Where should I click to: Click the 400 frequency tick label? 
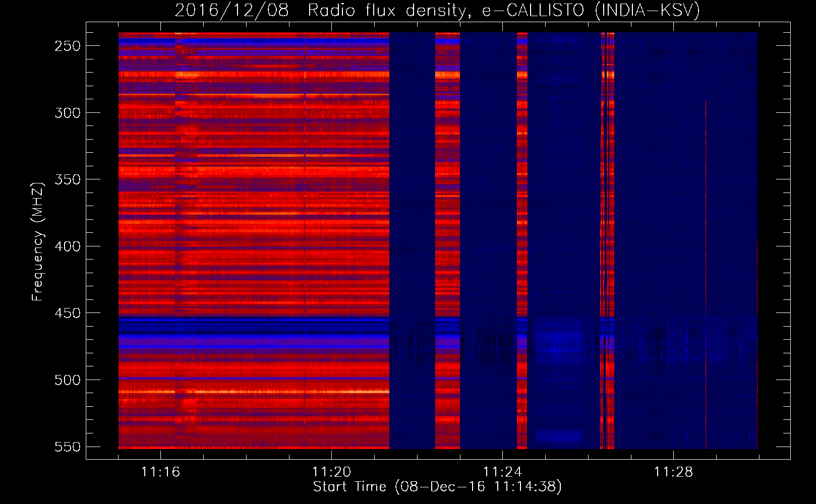pos(68,246)
